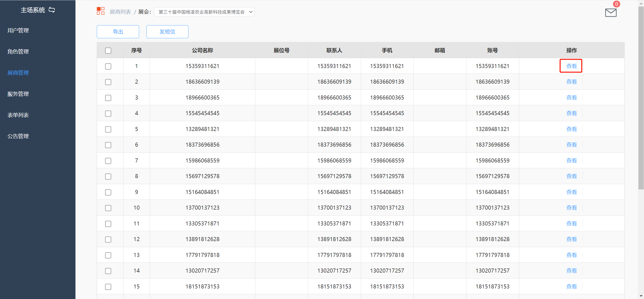Toggle the select-all checkbox in table header
The height and width of the screenshot is (299, 644).
(x=108, y=51)
